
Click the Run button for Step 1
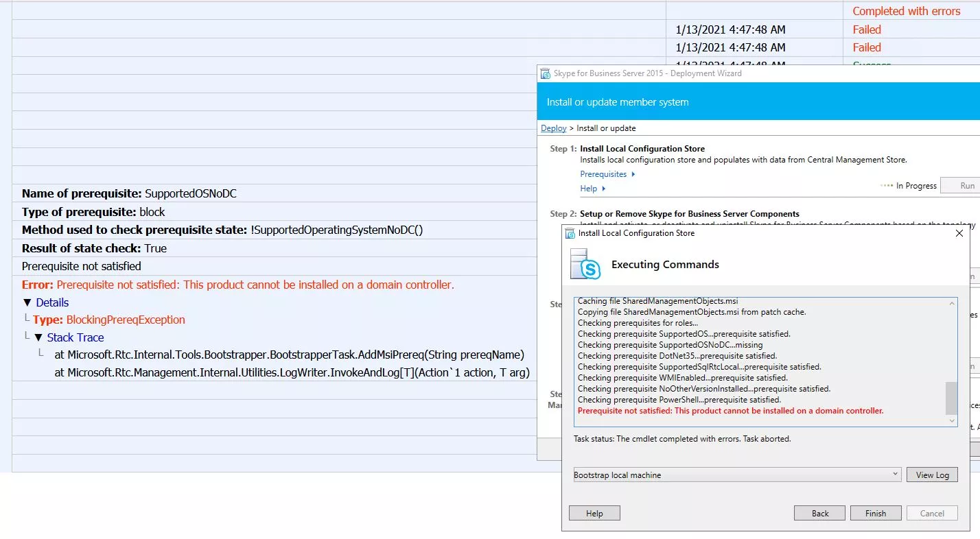coord(960,186)
